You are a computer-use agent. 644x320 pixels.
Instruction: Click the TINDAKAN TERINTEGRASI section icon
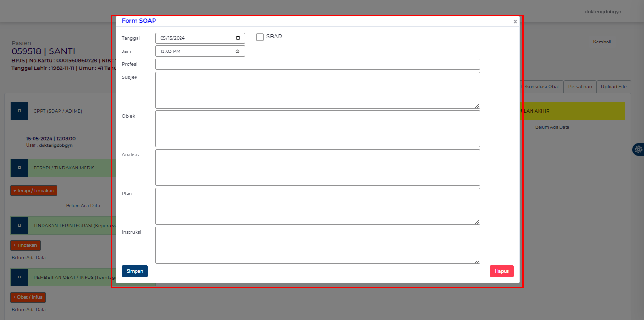point(19,225)
